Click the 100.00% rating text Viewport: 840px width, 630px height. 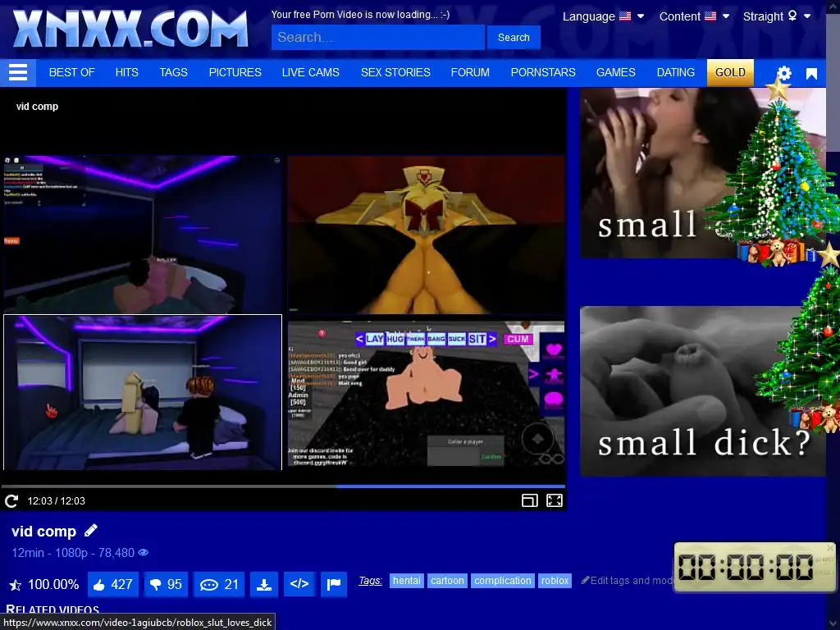53,584
